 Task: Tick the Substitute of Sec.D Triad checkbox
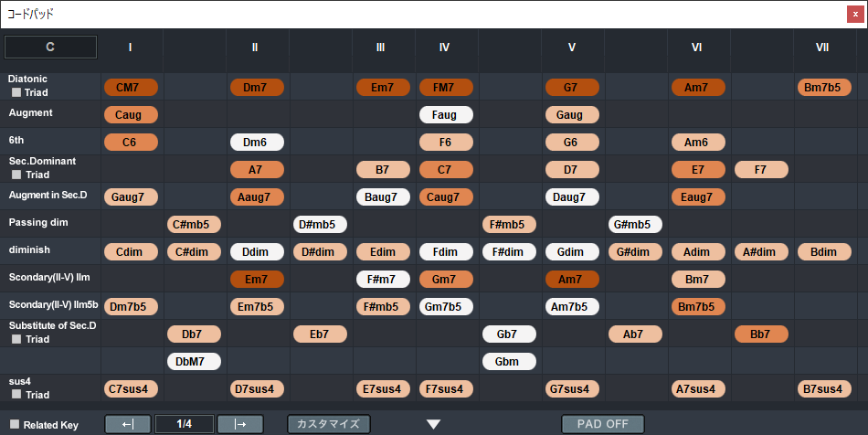16,339
